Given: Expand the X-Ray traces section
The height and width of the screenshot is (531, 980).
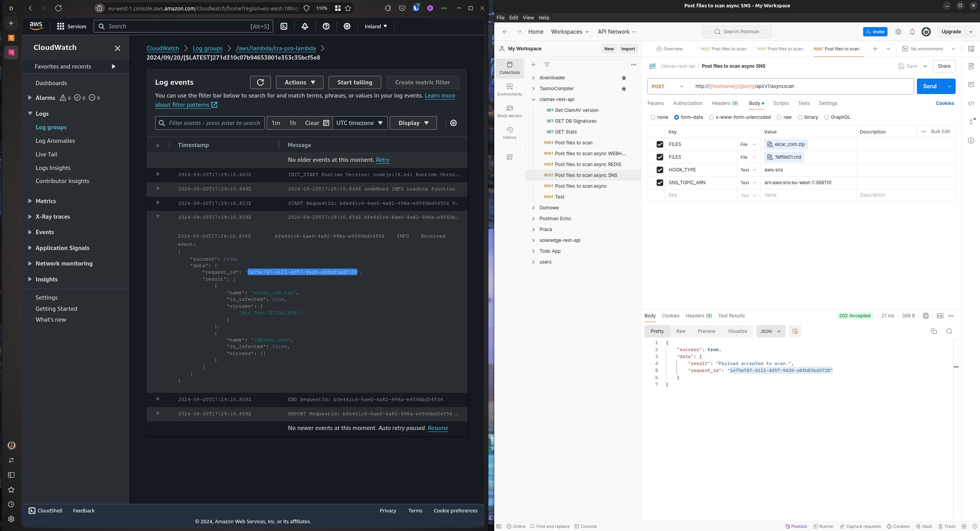Looking at the screenshot, I should 30,217.
